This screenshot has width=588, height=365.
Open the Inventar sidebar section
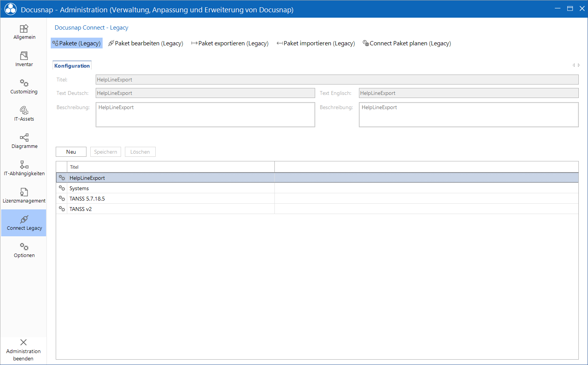coord(24,59)
